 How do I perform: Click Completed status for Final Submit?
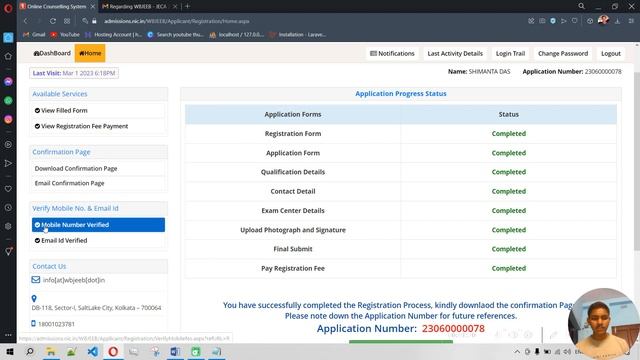tap(509, 249)
